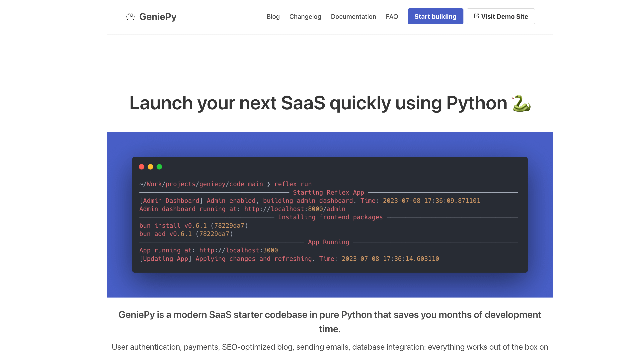Click the 'GeniePy is a modern SaaS starter' subtitle
644x354 pixels.
point(330,314)
